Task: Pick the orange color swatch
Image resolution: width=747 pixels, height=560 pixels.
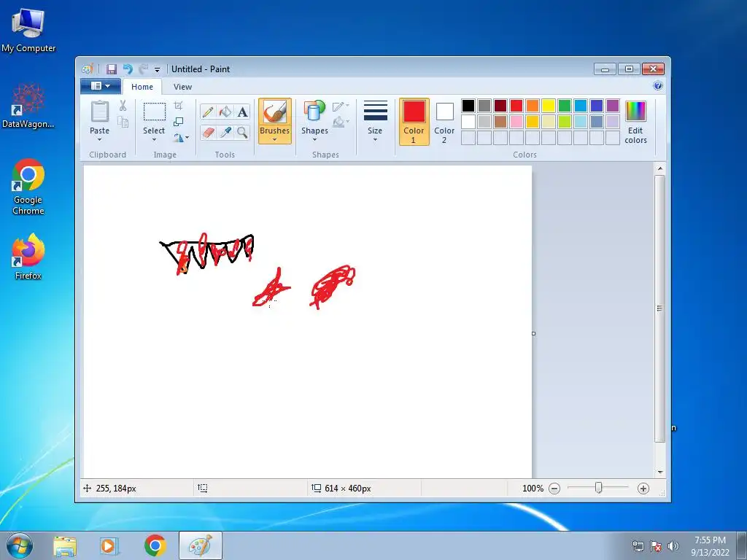Action: (x=532, y=105)
